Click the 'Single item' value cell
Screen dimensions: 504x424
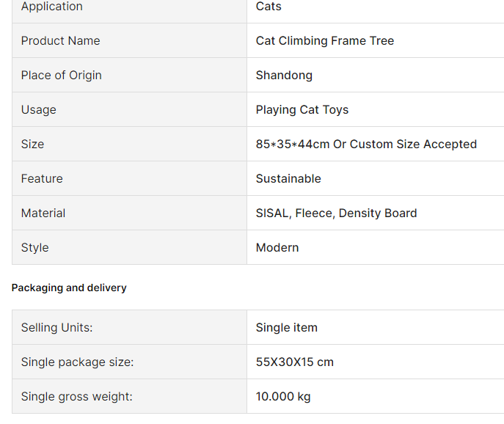[x=286, y=328]
